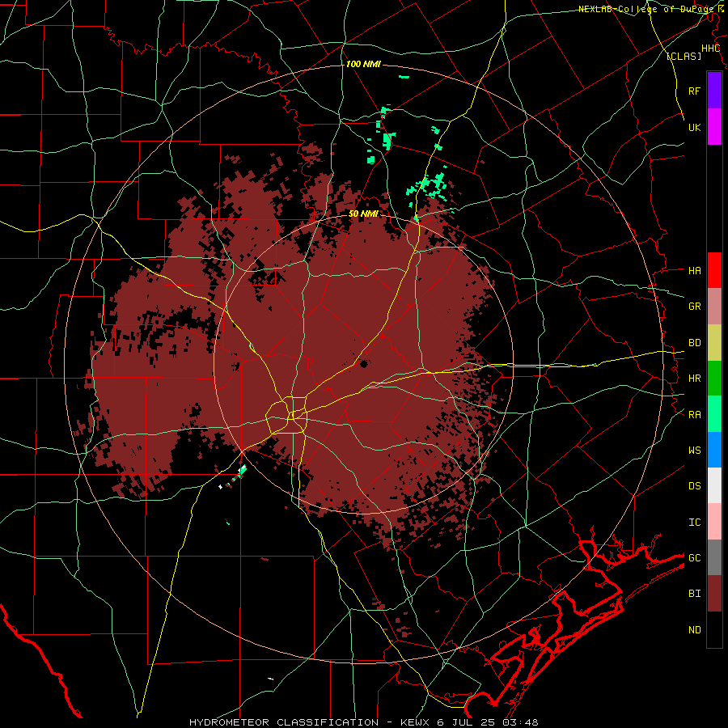Choose the blue WS legend swatch

[x=714, y=450]
